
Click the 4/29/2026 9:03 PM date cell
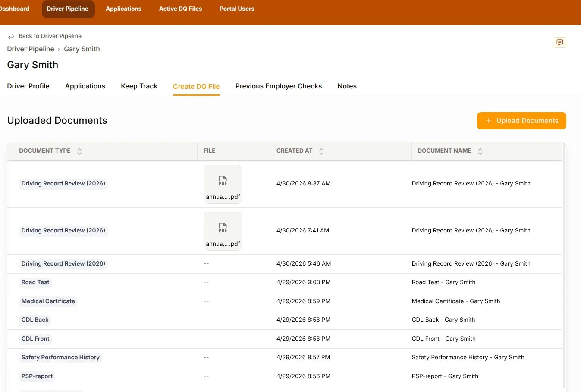click(304, 282)
